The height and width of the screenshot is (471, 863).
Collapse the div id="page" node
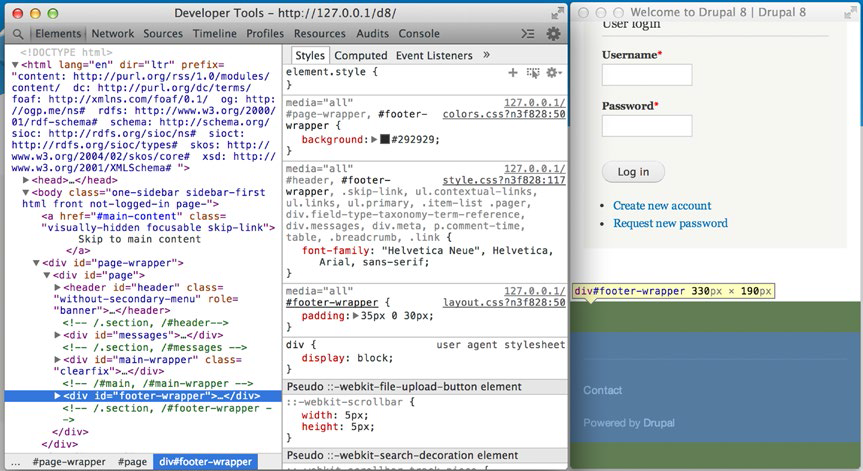(47, 275)
